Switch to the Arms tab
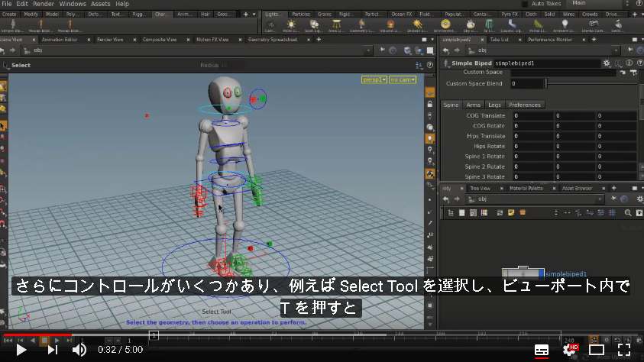 (473, 105)
